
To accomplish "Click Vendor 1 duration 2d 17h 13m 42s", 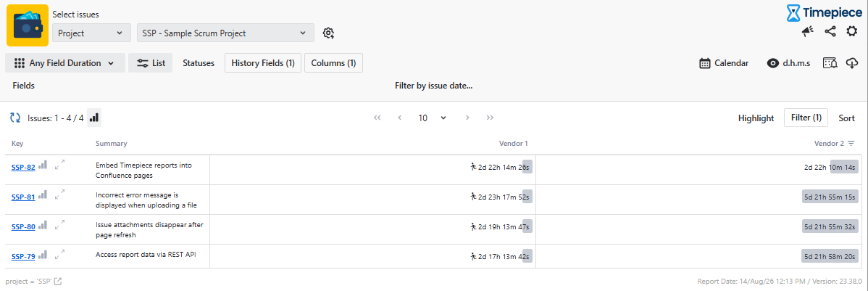I will pos(504,257).
